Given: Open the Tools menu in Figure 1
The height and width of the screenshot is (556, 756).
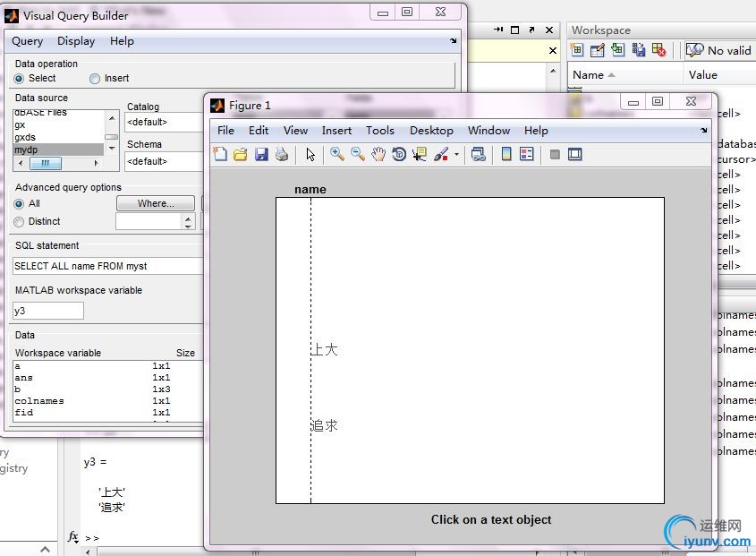Looking at the screenshot, I should tap(380, 131).
